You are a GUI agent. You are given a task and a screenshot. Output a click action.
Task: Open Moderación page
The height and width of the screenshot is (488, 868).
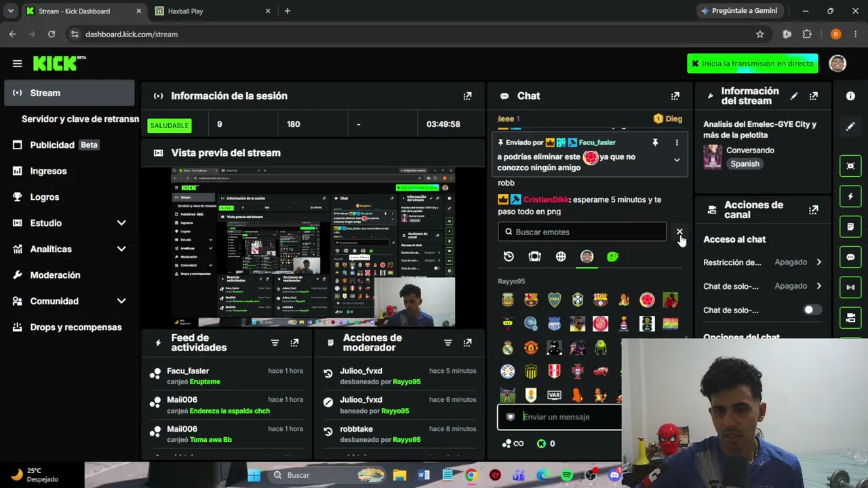click(69, 275)
